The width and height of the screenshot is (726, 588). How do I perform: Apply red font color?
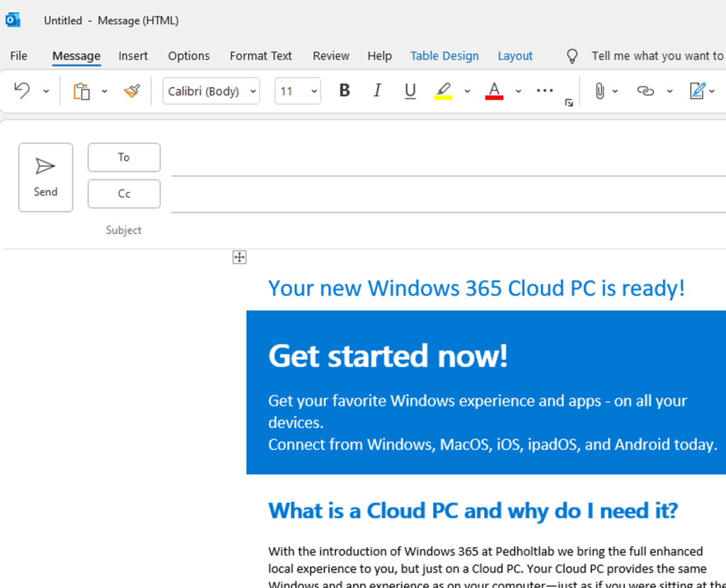pyautogui.click(x=494, y=91)
